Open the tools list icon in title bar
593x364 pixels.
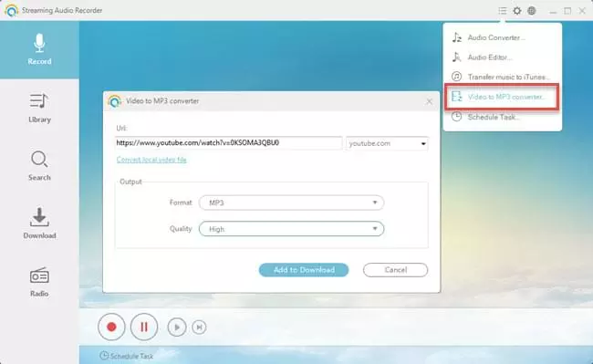point(503,11)
